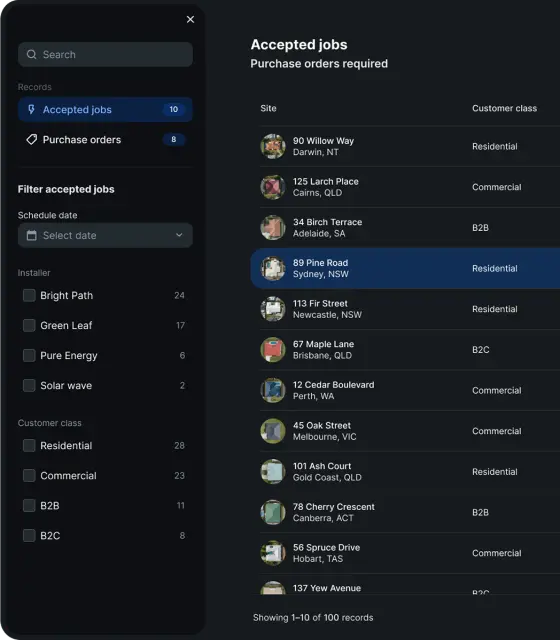This screenshot has width=560, height=640.
Task: Click the Purchase orders tag icon
Action: (31, 140)
